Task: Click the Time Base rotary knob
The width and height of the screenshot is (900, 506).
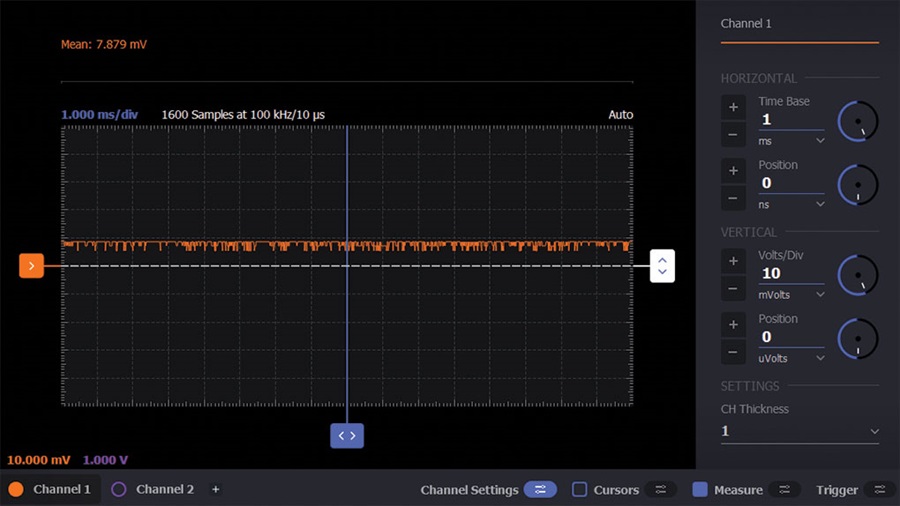Action: (x=858, y=122)
